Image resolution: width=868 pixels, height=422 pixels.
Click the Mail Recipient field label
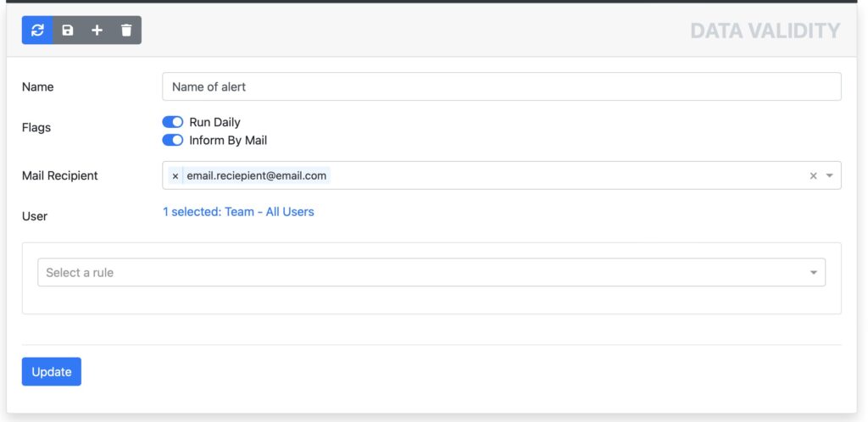point(60,176)
